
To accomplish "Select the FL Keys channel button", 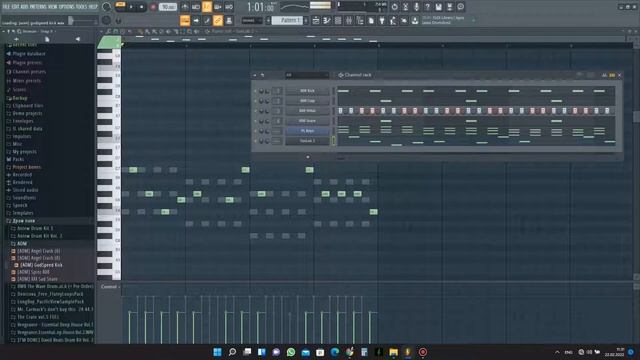I will pos(307,131).
